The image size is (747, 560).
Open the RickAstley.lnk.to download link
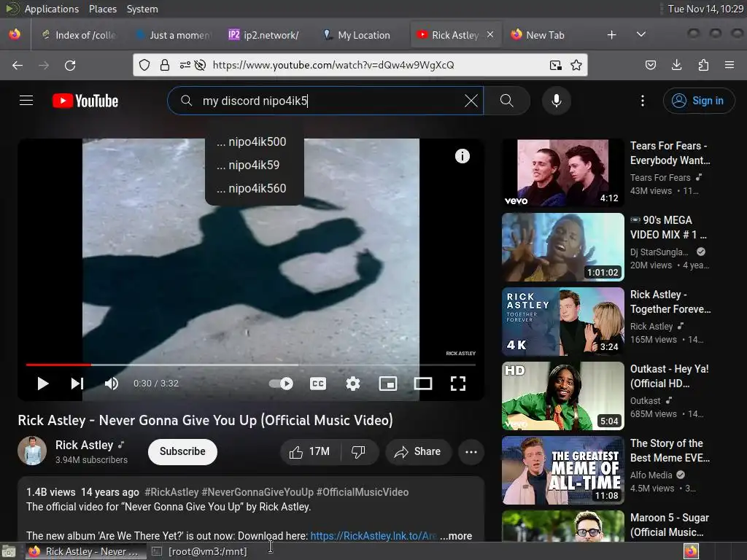373,536
